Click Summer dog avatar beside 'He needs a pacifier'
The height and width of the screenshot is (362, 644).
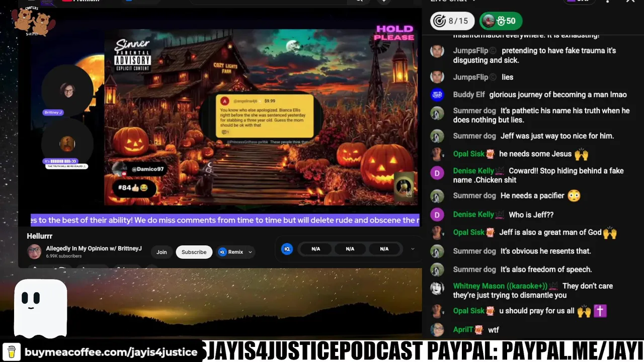437,196
